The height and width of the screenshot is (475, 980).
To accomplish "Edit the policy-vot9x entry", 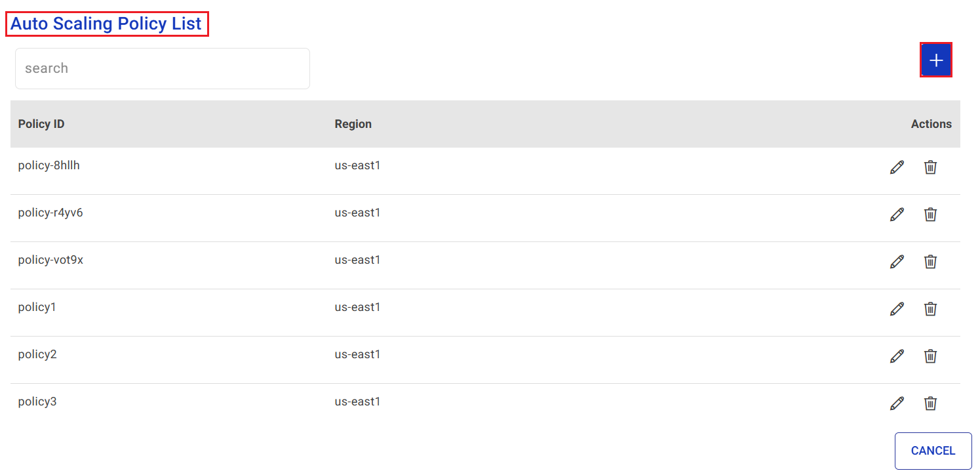I will (x=897, y=261).
